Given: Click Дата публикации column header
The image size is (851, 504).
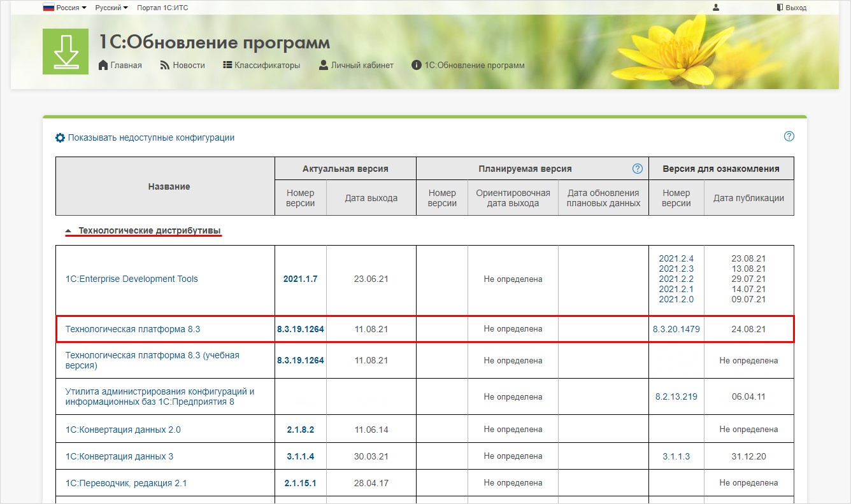Looking at the screenshot, I should coord(748,198).
